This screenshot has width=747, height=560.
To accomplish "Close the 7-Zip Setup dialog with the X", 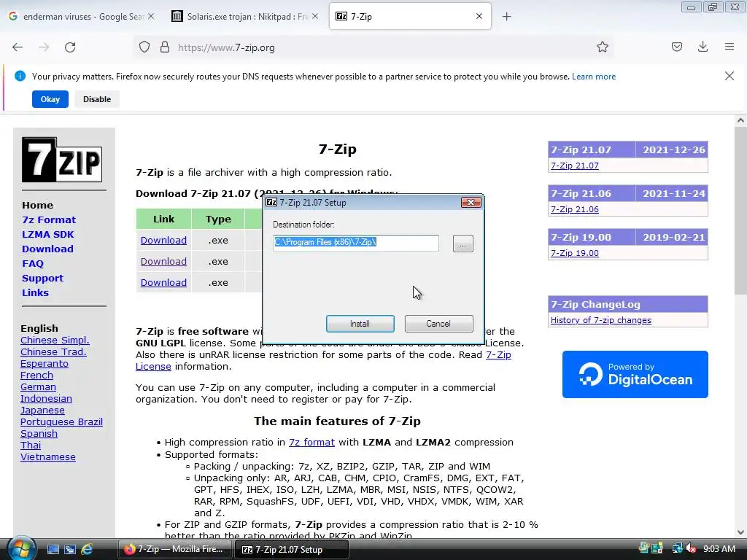I will [x=471, y=203].
